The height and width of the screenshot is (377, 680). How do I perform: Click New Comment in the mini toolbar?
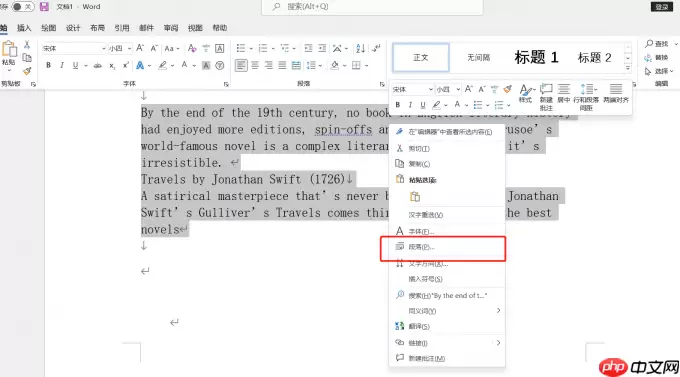[x=546, y=97]
